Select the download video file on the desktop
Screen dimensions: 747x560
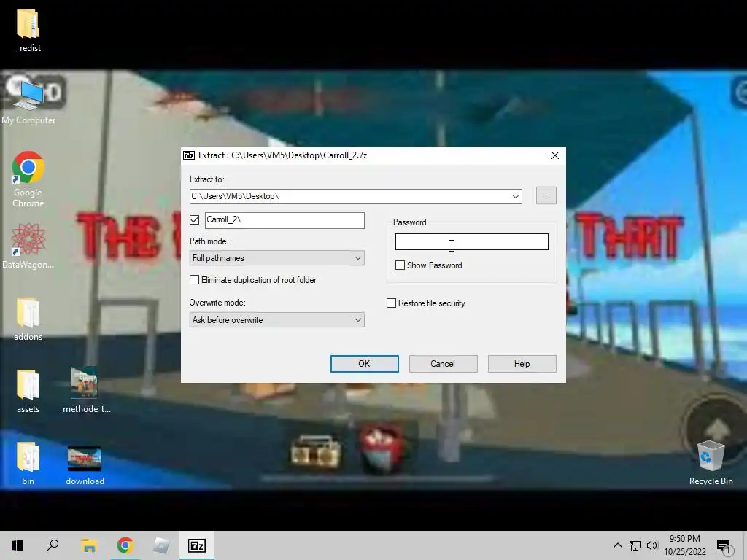point(85,466)
